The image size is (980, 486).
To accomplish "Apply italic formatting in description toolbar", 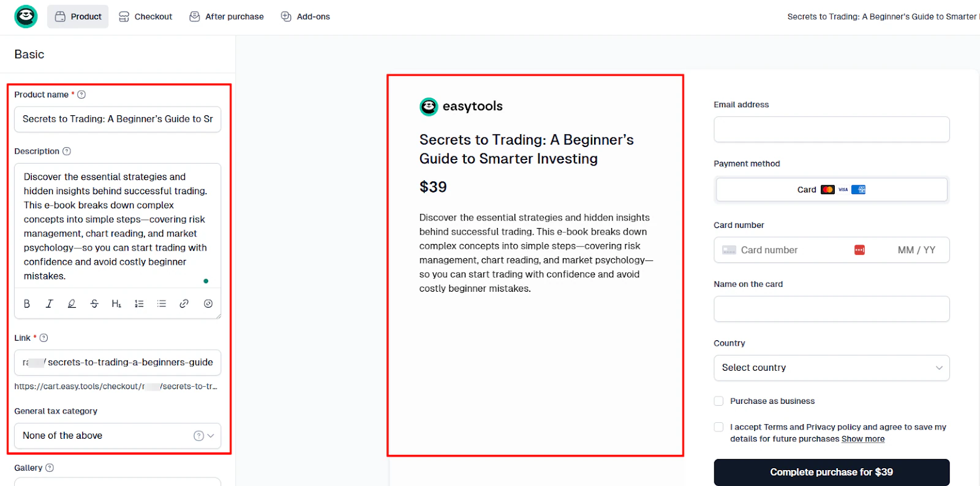I will 49,303.
